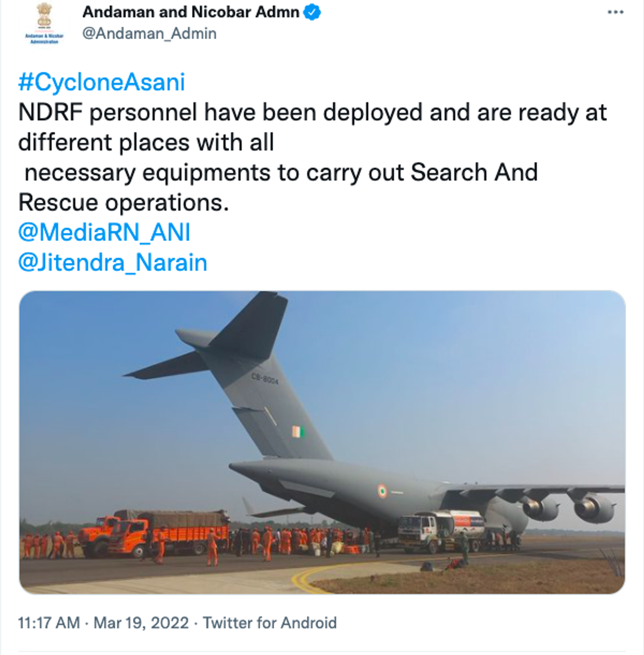Click the blue verified badge icon
Viewport: 644px width, 655px height.
tap(312, 12)
